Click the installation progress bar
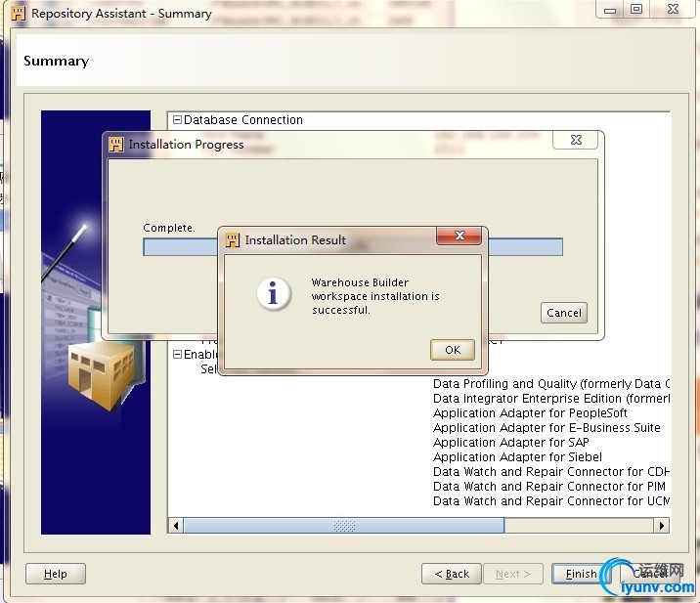Image resolution: width=700 pixels, height=603 pixels. (x=353, y=247)
